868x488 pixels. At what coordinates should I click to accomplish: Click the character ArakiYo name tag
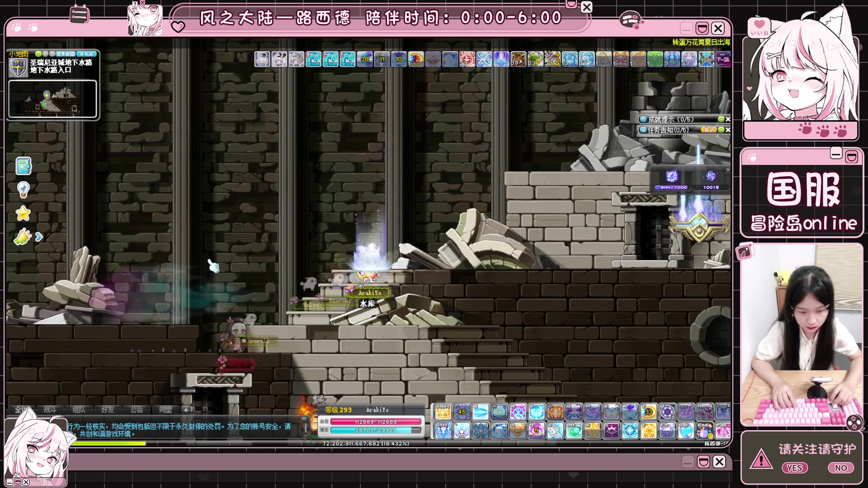[370, 293]
